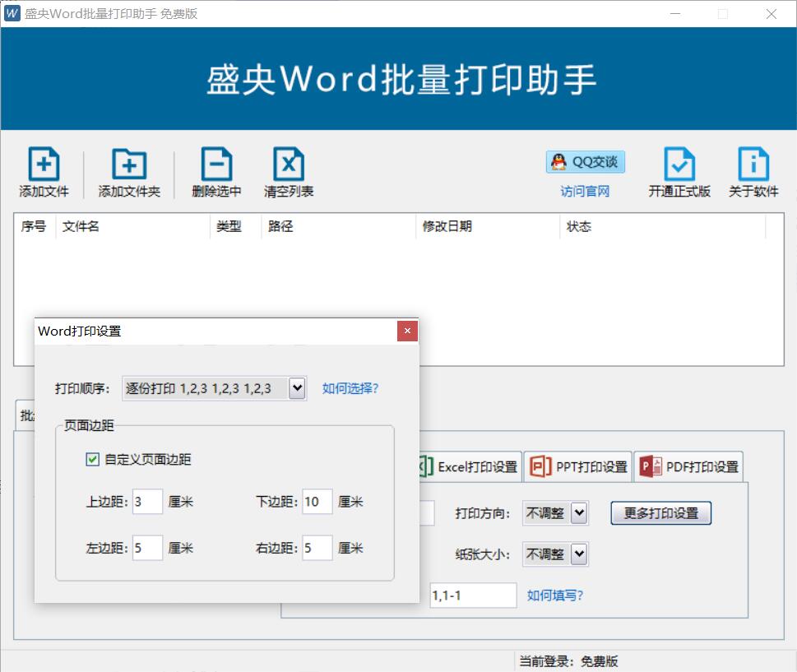Close the Word打印设置 dialog

407,331
